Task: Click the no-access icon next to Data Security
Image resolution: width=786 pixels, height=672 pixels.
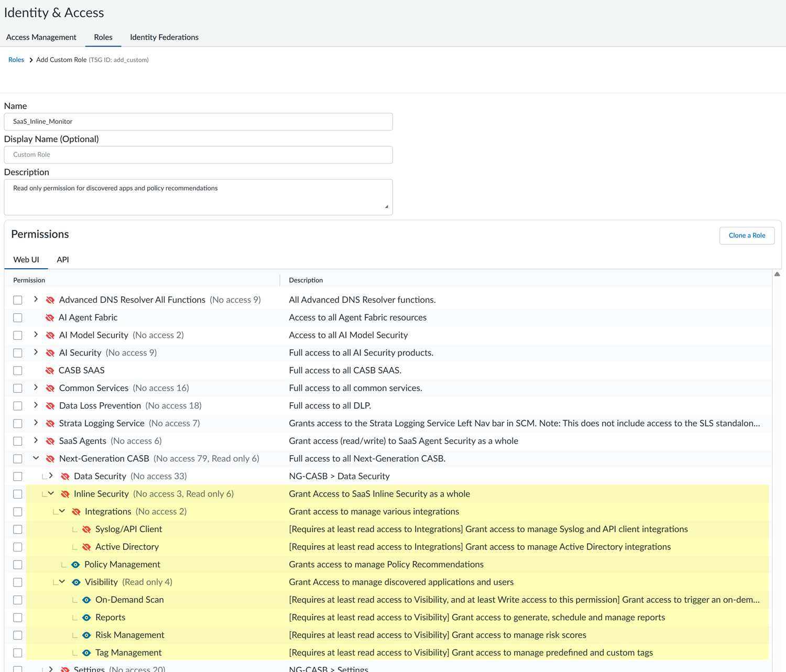Action: [65, 477]
